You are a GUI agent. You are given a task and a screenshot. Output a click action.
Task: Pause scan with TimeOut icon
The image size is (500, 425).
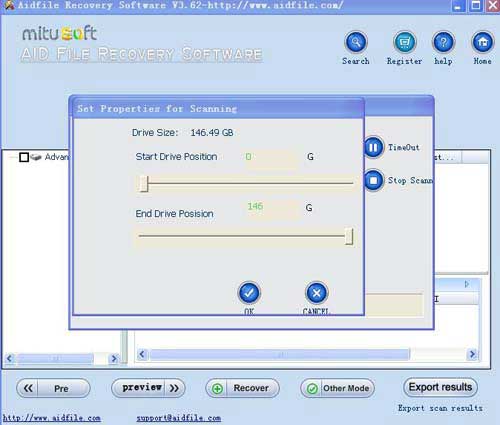pos(373,147)
